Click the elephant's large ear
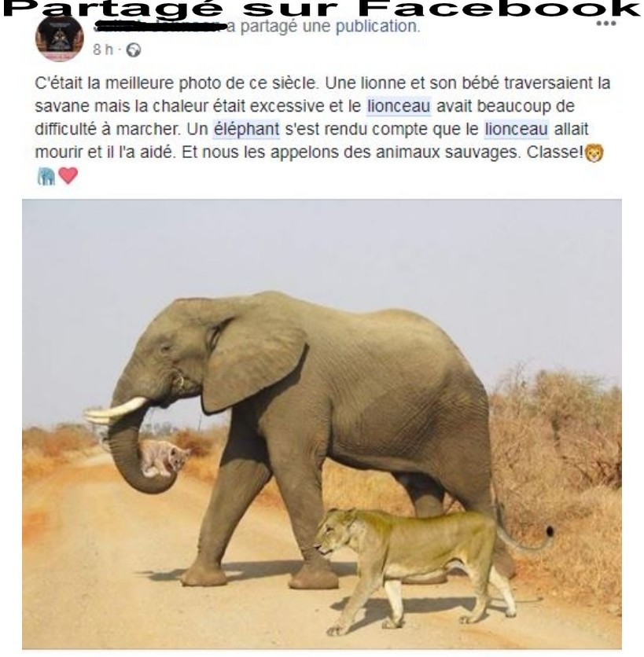Screen dimensions: 644x657 [254, 363]
